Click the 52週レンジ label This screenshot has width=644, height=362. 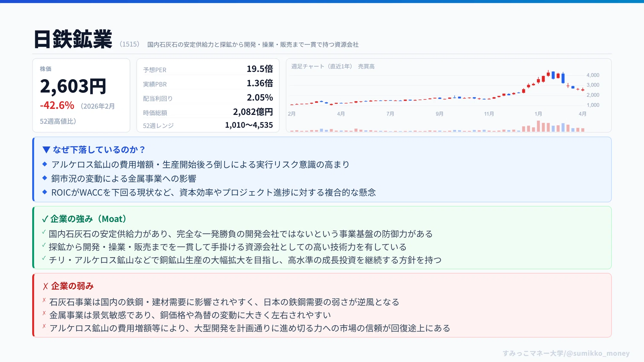[x=158, y=125]
